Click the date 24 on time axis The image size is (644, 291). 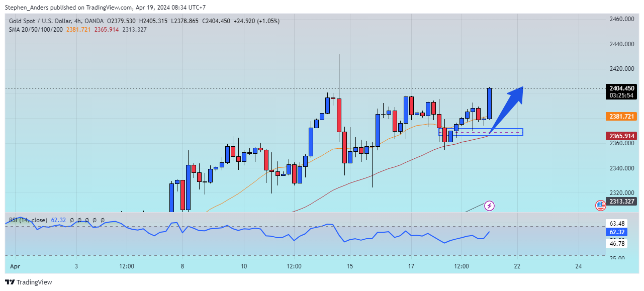[x=579, y=266]
